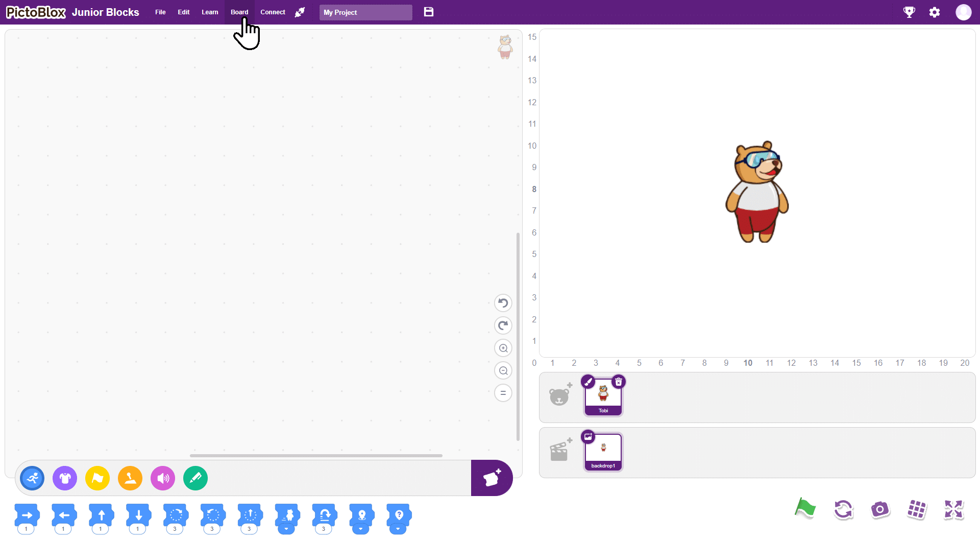Take a stage snapshot with camera icon
The image size is (980, 540).
879,509
